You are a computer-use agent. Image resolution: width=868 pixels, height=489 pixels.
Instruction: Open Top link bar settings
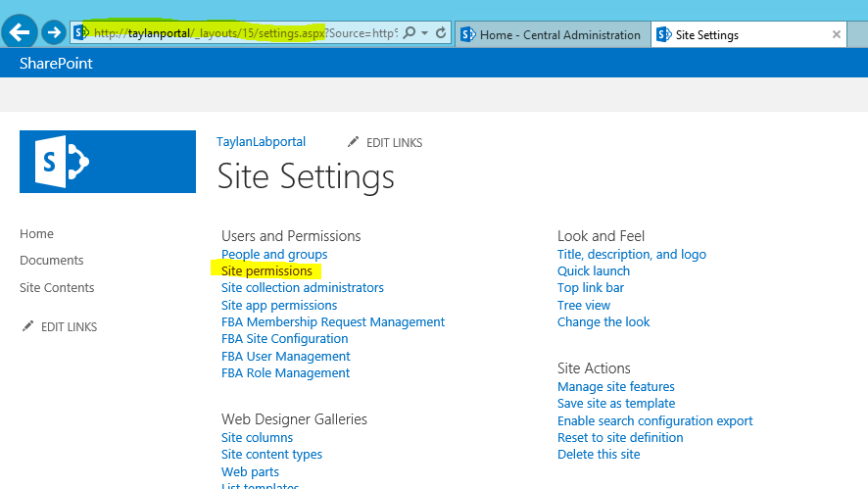[591, 288]
